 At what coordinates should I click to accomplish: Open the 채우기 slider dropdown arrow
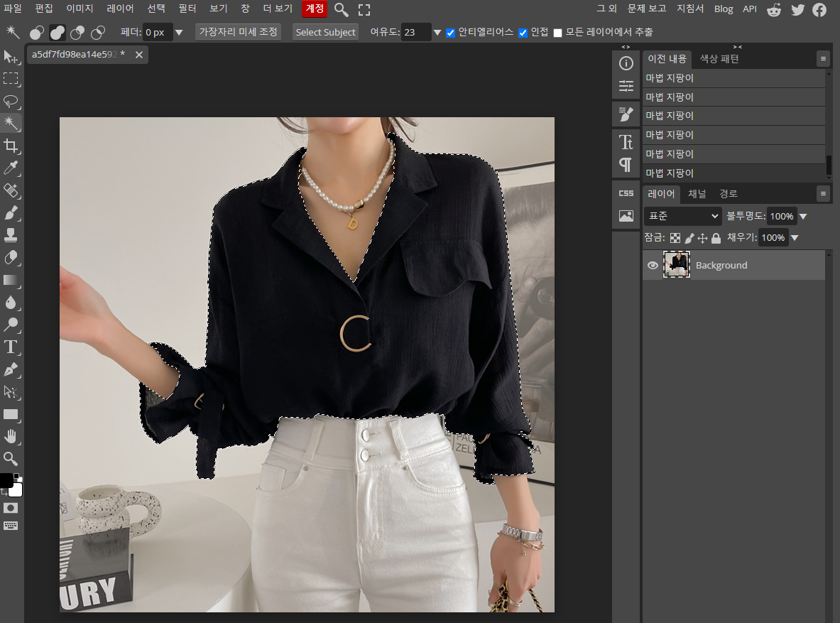pyautogui.click(x=795, y=238)
